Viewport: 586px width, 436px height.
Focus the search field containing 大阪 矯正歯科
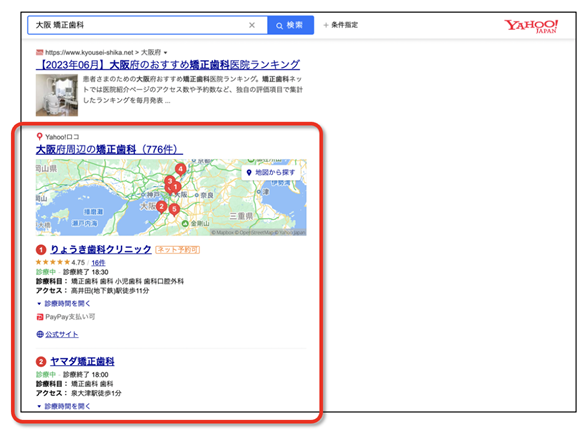147,25
